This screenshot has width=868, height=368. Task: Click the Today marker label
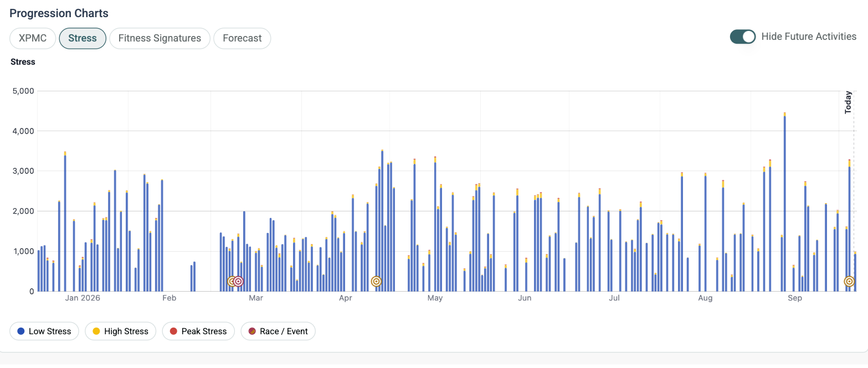pos(848,102)
